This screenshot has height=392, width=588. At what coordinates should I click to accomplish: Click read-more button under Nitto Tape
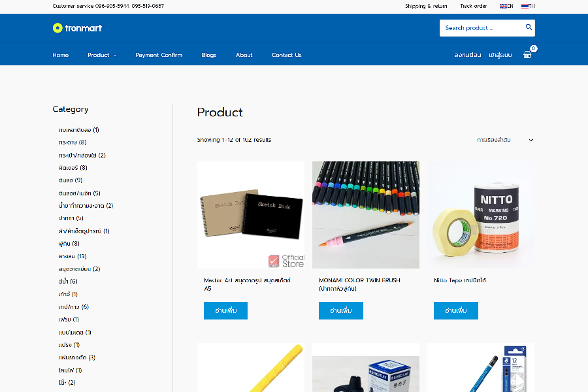click(x=456, y=310)
